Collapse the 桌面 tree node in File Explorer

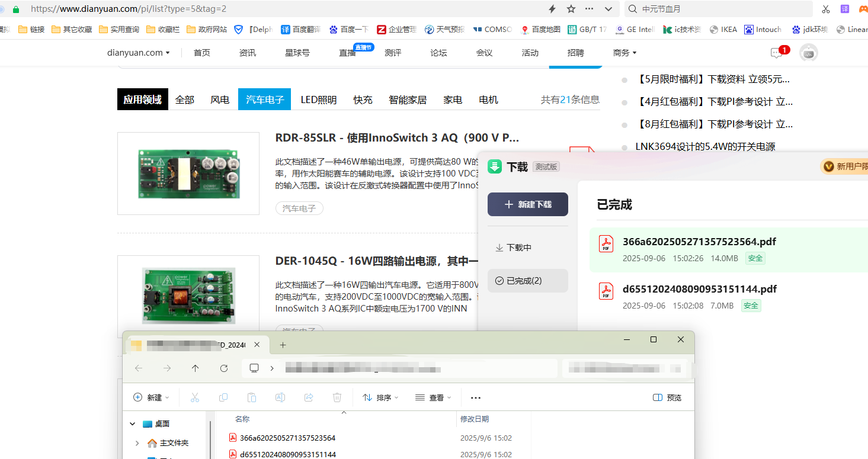132,423
